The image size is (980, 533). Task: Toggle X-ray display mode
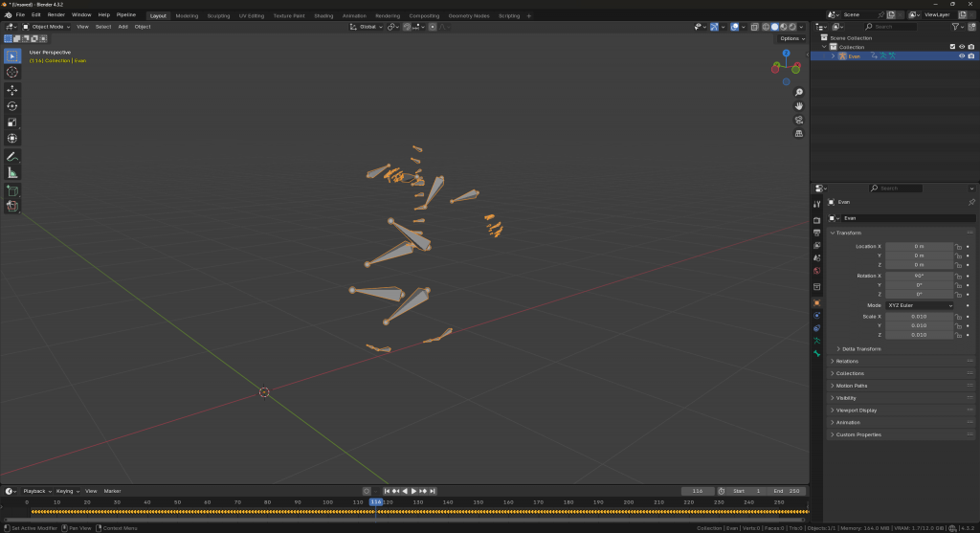coord(754,27)
